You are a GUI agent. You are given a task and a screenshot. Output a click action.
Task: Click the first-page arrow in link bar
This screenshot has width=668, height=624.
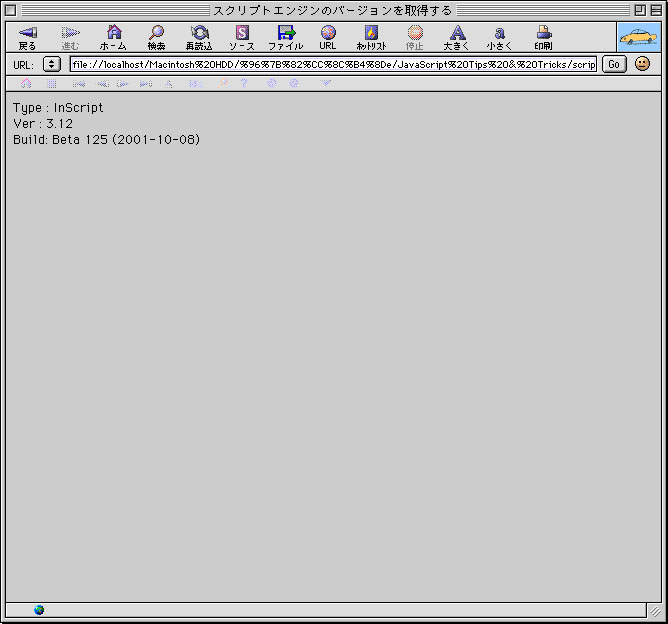pyautogui.click(x=79, y=84)
